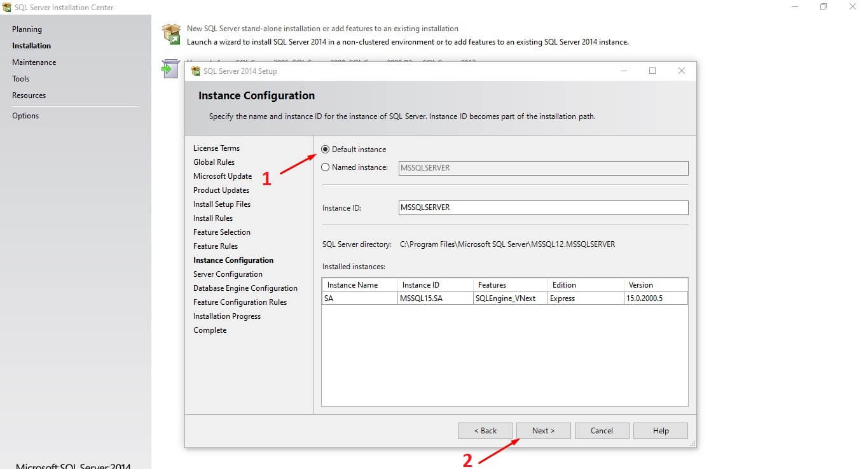The height and width of the screenshot is (469, 868).
Task: Click the Named instance text field
Action: (x=543, y=168)
